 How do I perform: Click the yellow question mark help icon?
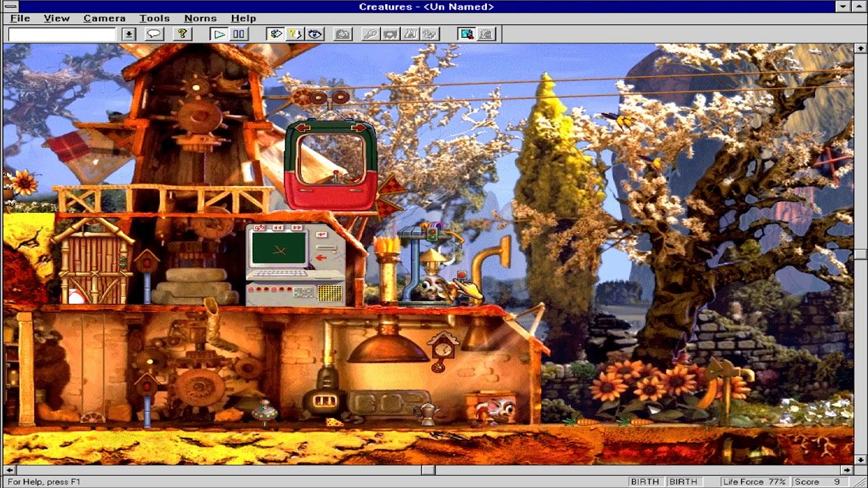(x=182, y=34)
